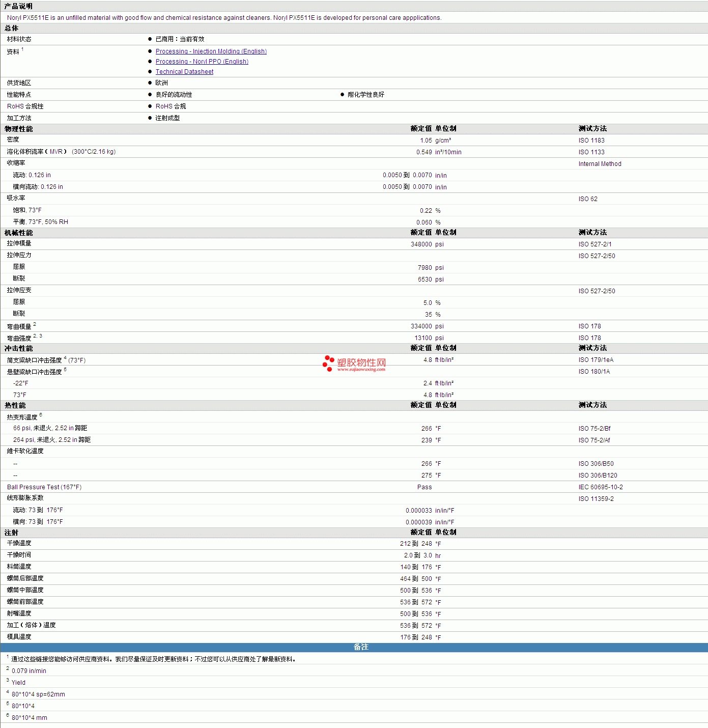Click ISO 11359-2 test method
Viewport: 708px width, 728px height.
(x=596, y=499)
